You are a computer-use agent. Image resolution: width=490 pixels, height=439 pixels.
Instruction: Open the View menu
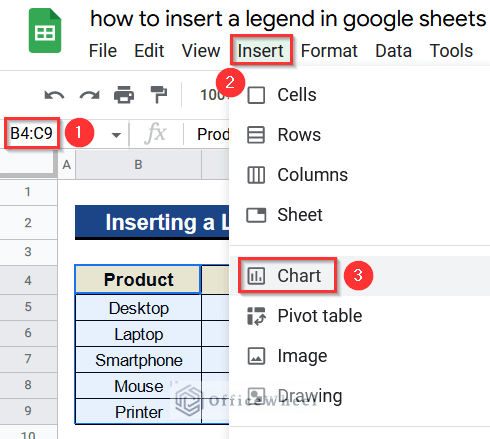tap(201, 51)
